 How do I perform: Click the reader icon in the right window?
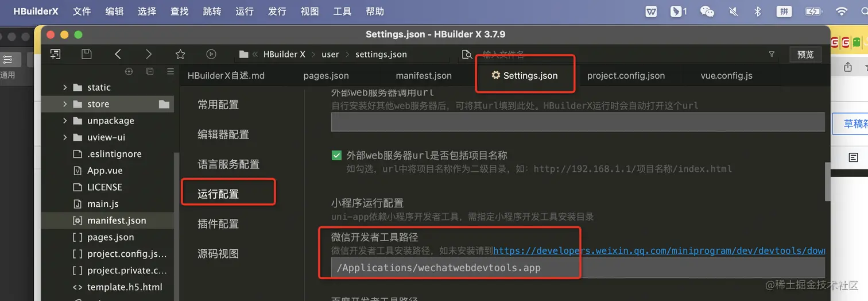(854, 157)
